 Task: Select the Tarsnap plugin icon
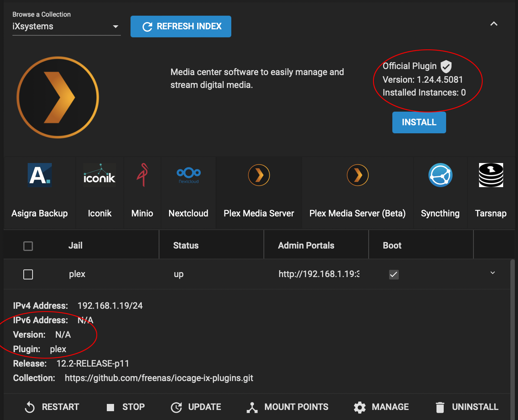[491, 175]
